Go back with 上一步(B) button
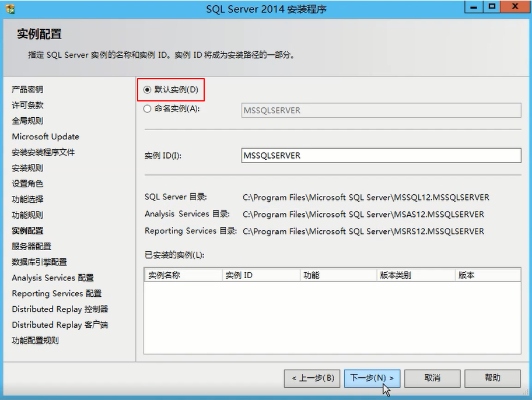This screenshot has width=532, height=400. tap(313, 378)
